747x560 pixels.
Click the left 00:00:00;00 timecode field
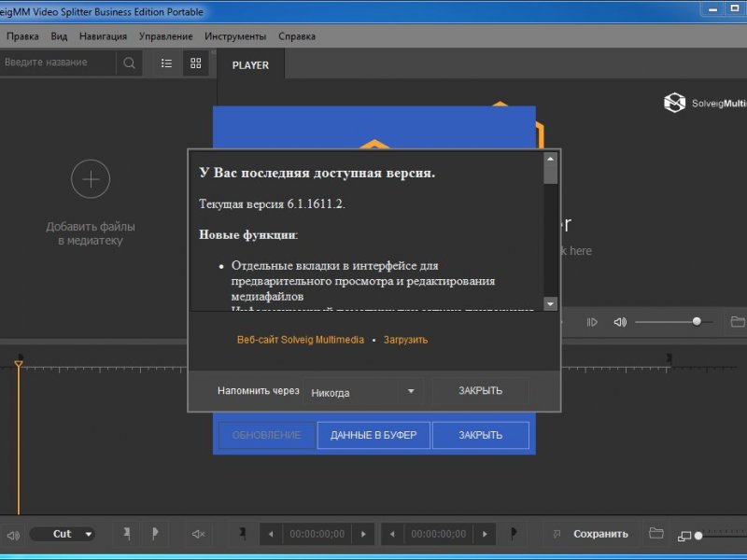(x=317, y=534)
